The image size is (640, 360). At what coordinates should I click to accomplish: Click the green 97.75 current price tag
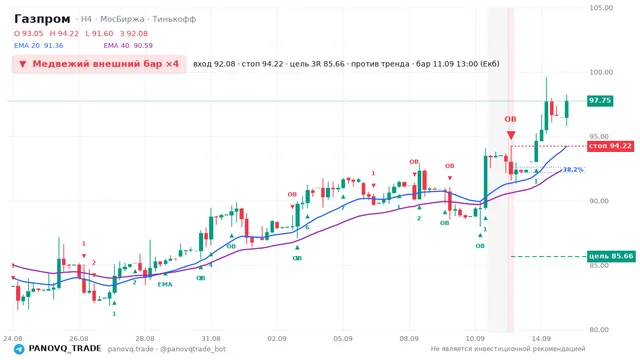(x=600, y=100)
